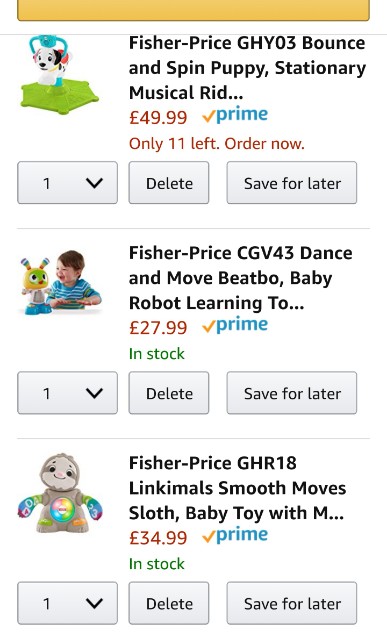Open Dance and Move Beatbo product image
This screenshot has width=387, height=640.
click(60, 282)
